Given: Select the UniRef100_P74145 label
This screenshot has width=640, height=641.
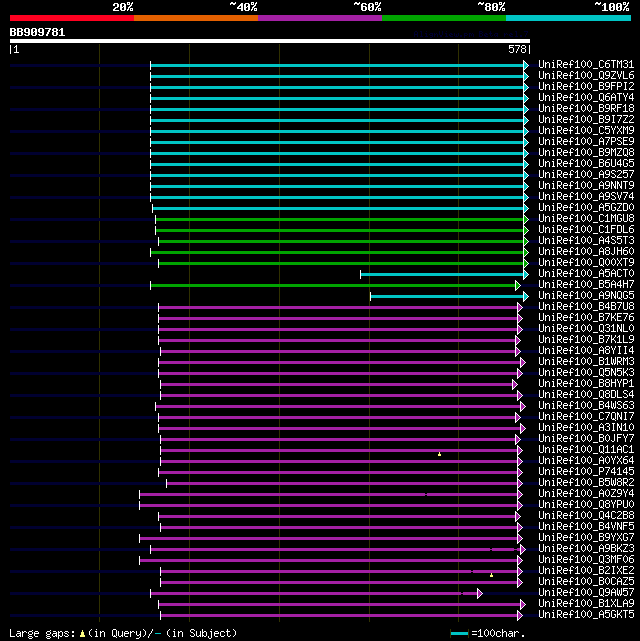Looking at the screenshot, I should pyautogui.click(x=586, y=472).
